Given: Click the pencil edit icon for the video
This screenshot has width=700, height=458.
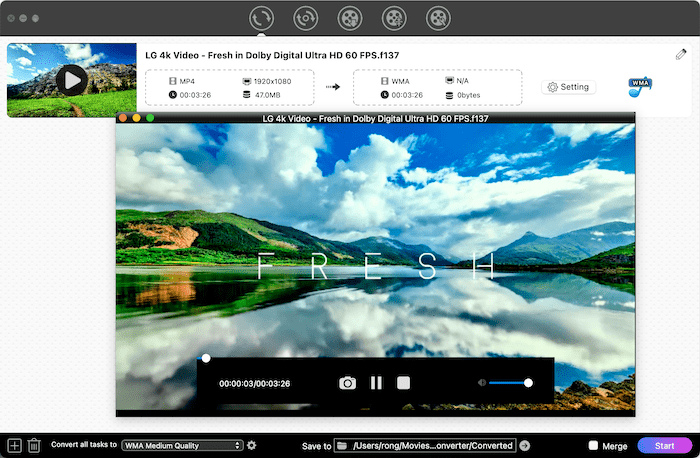Looking at the screenshot, I should tap(682, 53).
